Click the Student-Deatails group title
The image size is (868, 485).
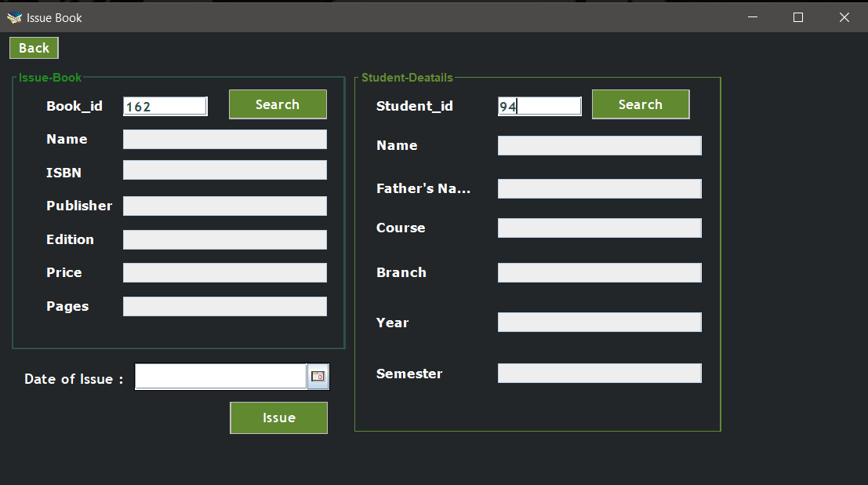pyautogui.click(x=407, y=78)
